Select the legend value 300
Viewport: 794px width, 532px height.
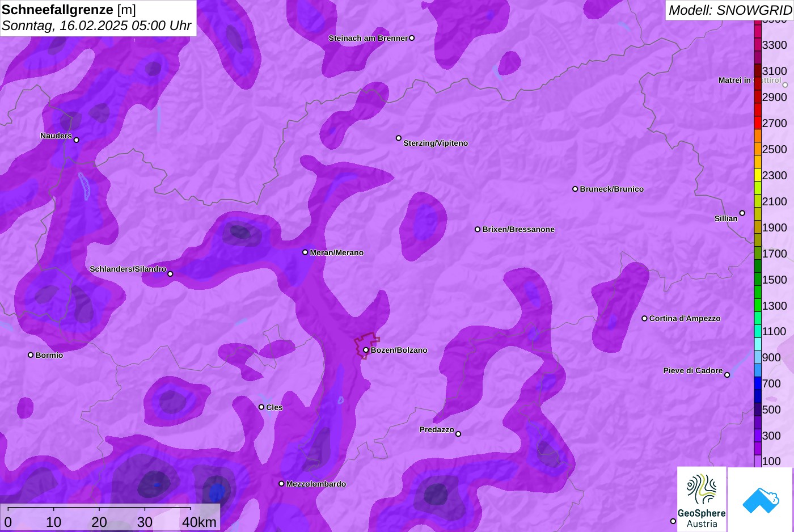click(x=771, y=436)
